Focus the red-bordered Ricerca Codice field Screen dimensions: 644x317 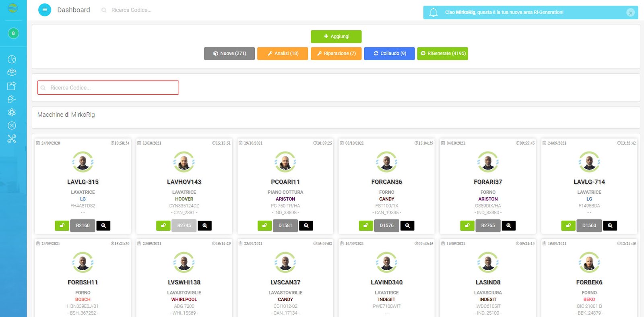108,88
